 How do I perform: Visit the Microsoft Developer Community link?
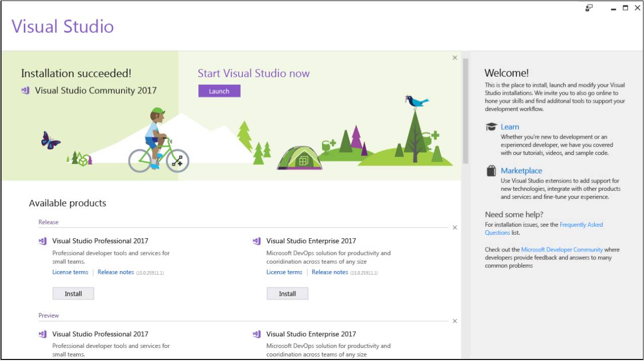[562, 249]
